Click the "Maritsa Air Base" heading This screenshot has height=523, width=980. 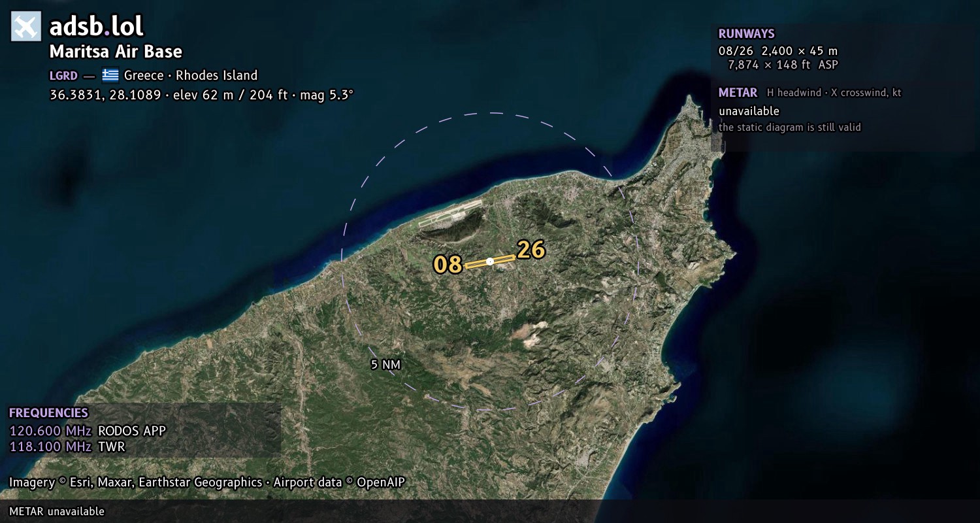(116, 52)
